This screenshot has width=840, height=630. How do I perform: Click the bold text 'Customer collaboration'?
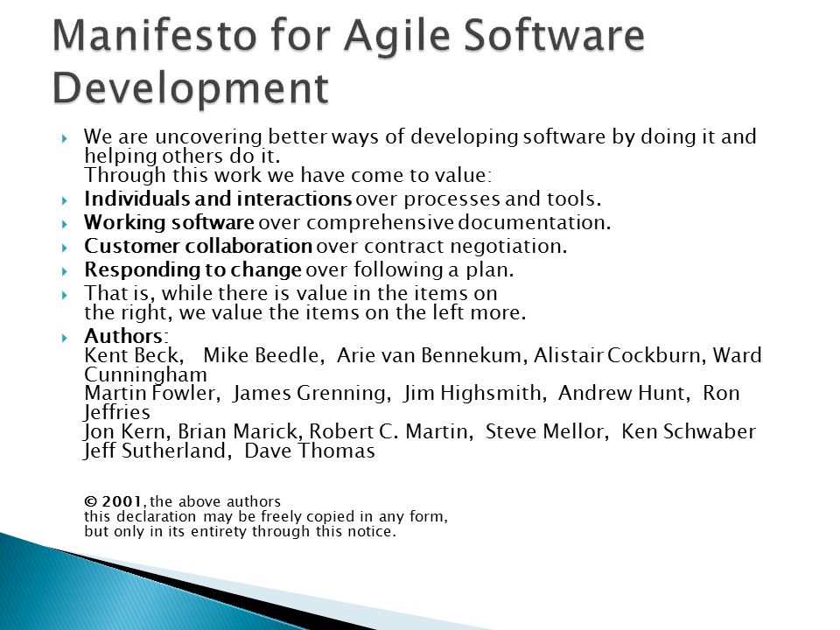click(198, 246)
